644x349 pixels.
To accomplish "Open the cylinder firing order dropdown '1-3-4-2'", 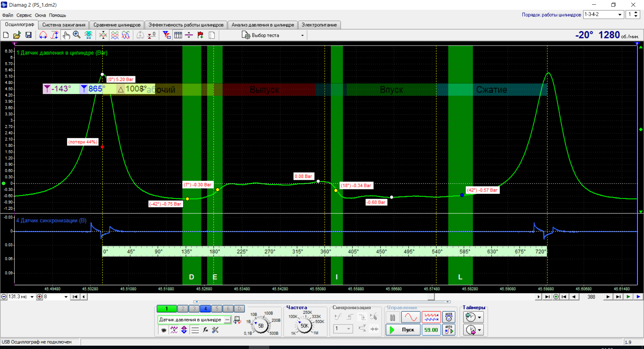I will tap(603, 14).
